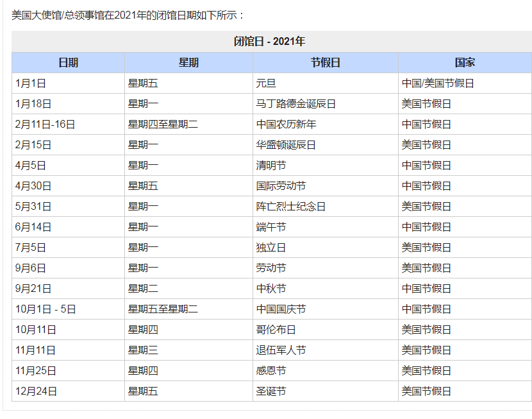Click the 华盛顿诞辰日 holiday cell

point(286,145)
